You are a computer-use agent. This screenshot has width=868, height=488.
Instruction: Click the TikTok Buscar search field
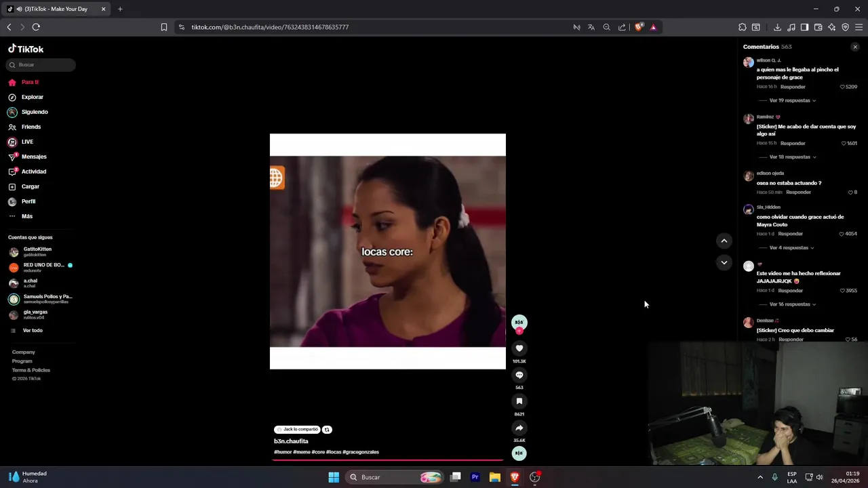point(41,64)
